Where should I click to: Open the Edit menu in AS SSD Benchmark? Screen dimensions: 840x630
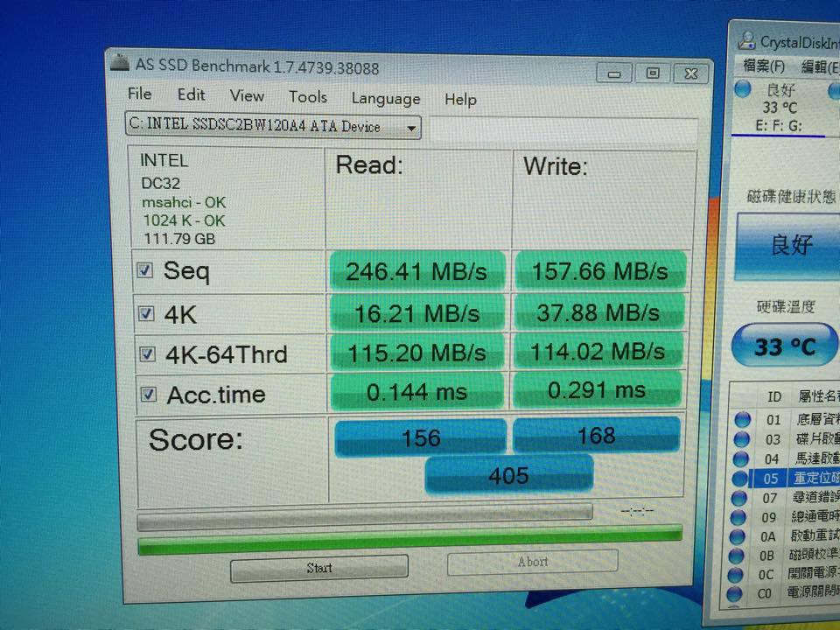(192, 94)
